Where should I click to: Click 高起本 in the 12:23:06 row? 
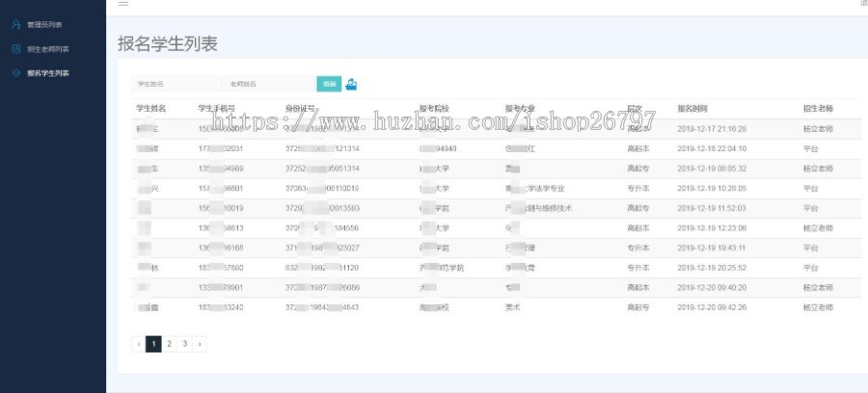click(x=638, y=228)
